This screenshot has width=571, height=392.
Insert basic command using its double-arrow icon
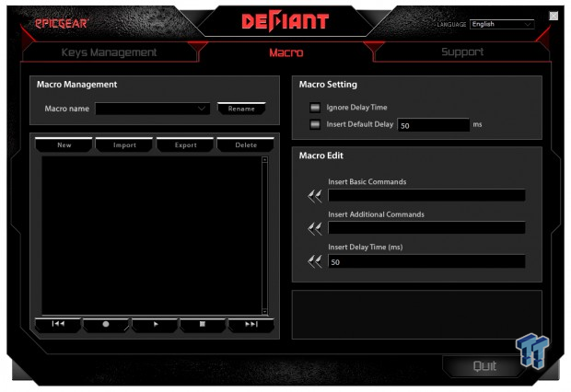point(315,196)
